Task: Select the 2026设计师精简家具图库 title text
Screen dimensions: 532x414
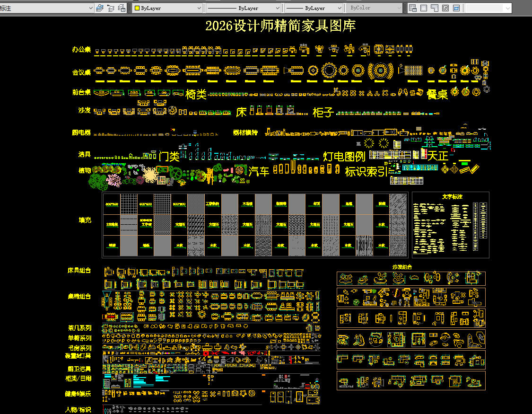Action: point(280,26)
